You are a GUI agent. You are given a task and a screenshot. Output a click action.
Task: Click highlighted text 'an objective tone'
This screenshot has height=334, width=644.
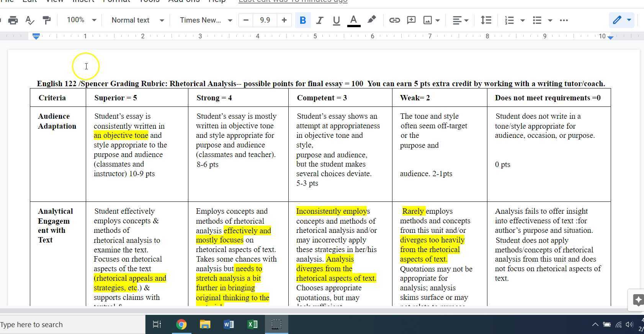[121, 135]
